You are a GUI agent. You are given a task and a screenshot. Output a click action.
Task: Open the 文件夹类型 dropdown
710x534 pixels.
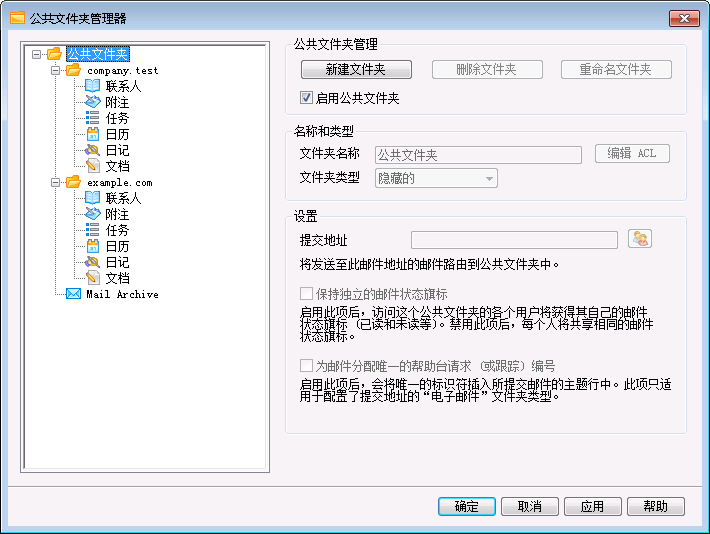(436, 178)
